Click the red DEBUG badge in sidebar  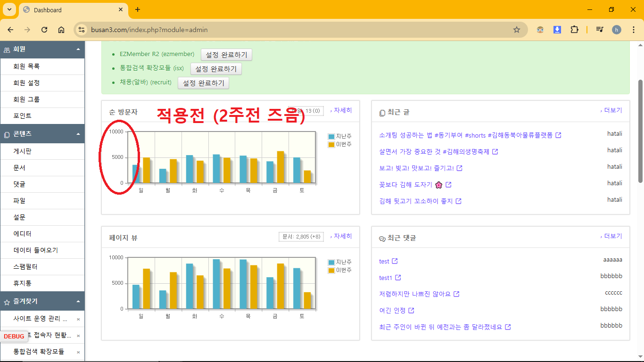14,336
